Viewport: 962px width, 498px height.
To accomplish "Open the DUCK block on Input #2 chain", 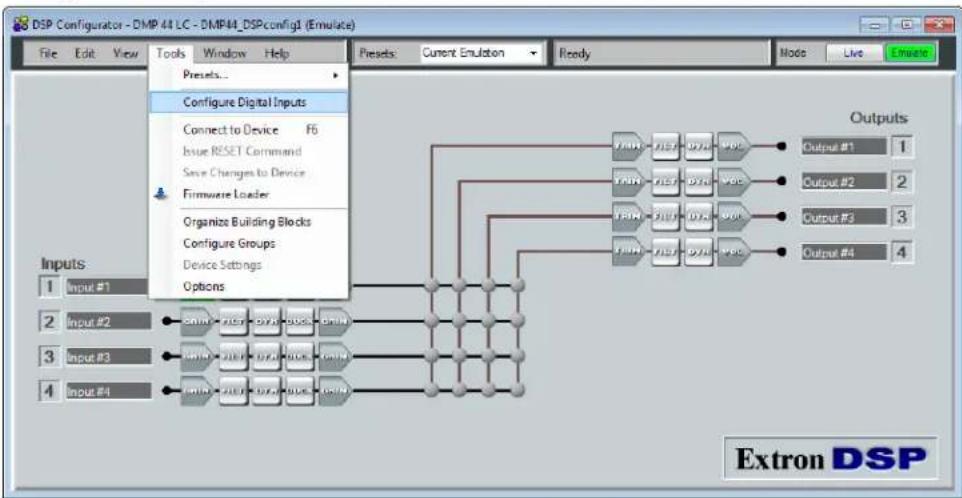I will point(300,321).
